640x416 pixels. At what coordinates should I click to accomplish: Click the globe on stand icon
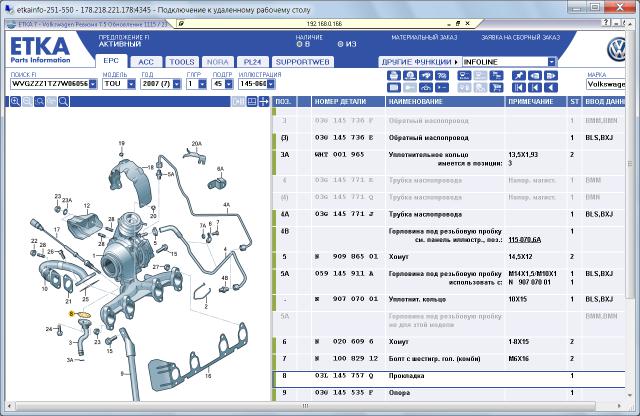pyautogui.click(x=410, y=76)
